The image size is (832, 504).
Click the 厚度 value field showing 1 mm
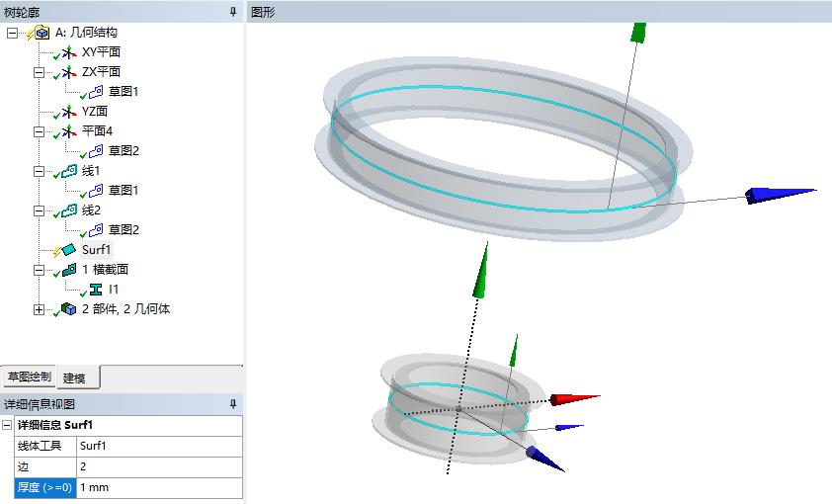coord(158,488)
